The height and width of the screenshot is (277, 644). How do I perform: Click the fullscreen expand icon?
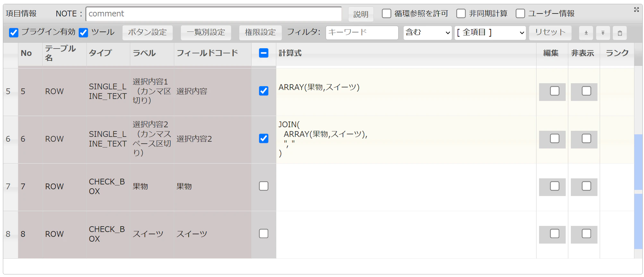click(637, 10)
